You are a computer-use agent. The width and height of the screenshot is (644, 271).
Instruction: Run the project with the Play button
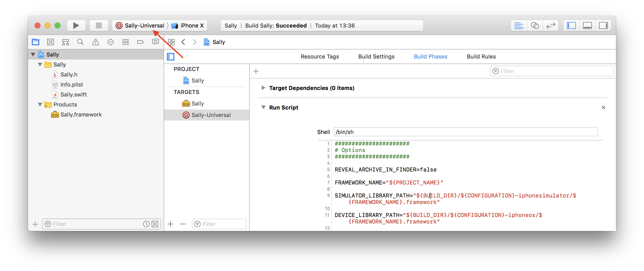pos(76,25)
